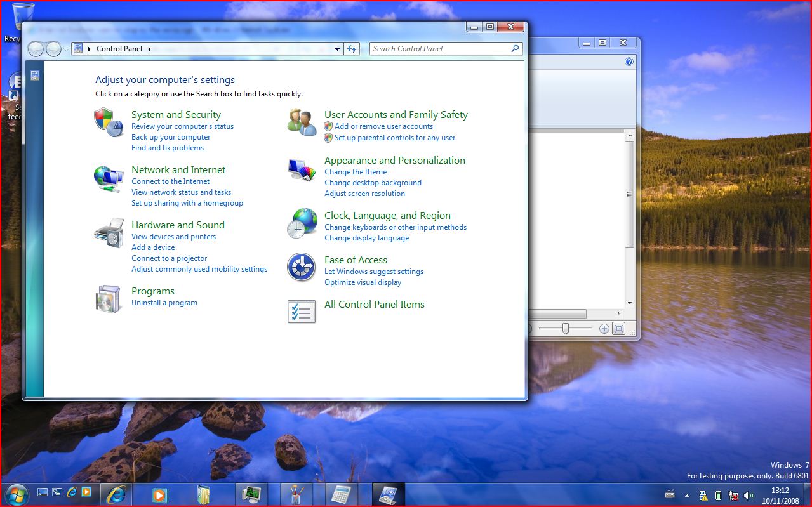Click Change display language
Image resolution: width=812 pixels, height=507 pixels.
(x=366, y=238)
